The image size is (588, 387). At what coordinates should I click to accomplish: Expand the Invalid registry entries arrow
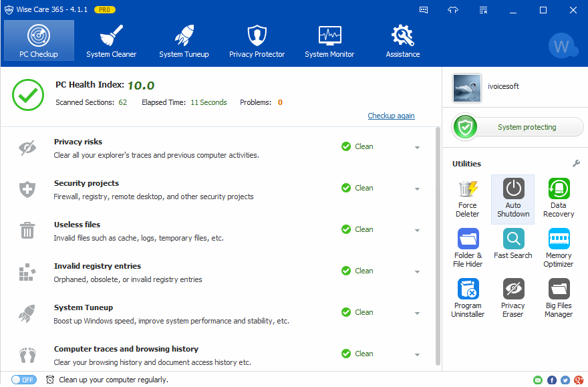pos(417,271)
